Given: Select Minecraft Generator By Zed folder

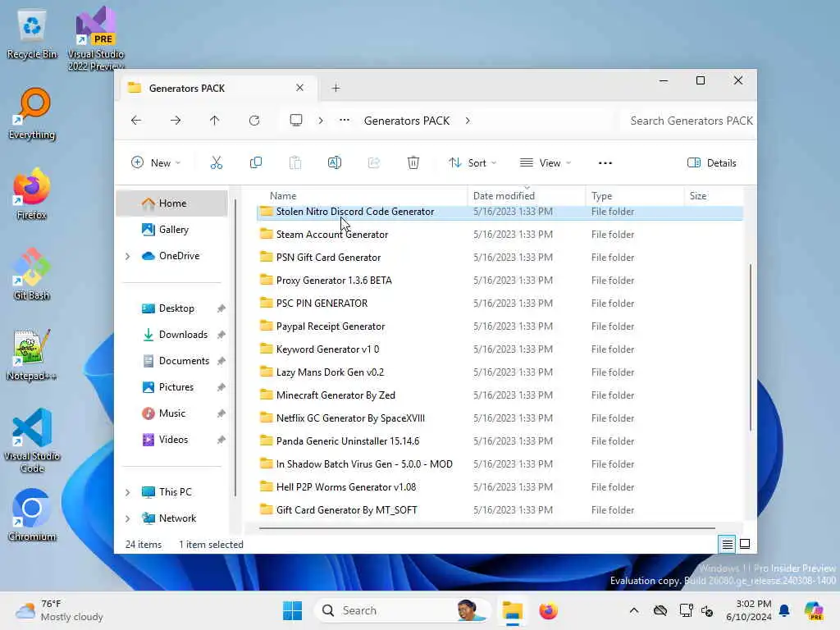Looking at the screenshot, I should pos(500,395).
